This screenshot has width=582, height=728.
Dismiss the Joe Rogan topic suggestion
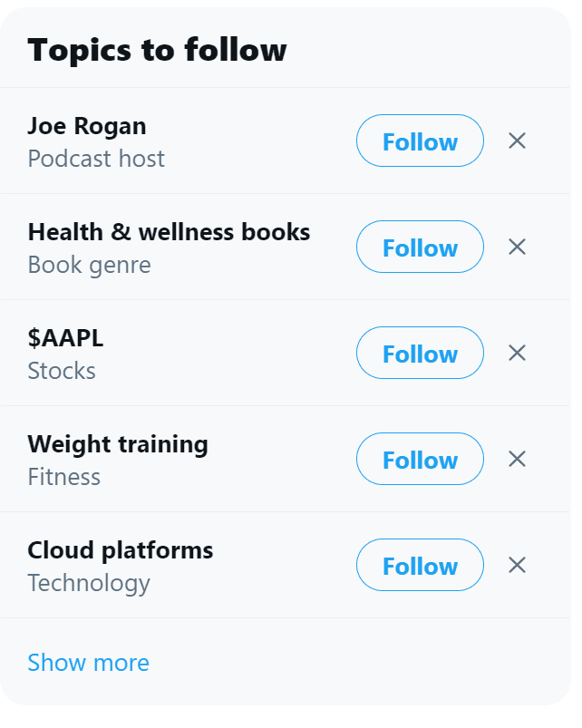[x=517, y=141]
